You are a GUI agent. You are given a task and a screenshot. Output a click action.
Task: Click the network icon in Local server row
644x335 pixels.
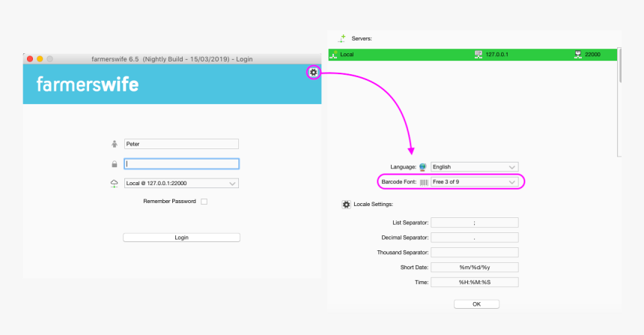333,54
